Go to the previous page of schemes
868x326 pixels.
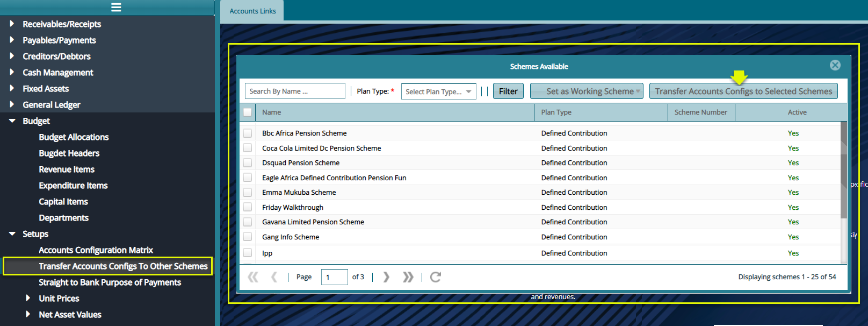pyautogui.click(x=274, y=277)
